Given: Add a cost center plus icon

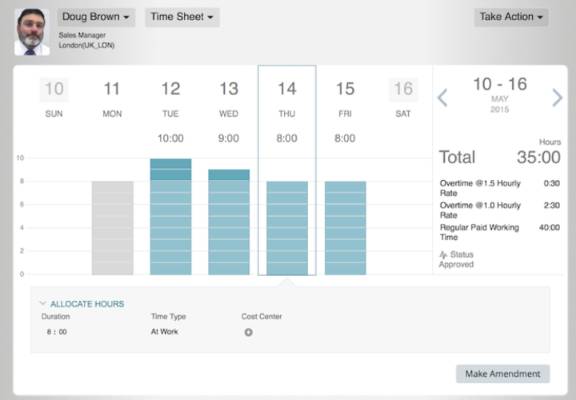Looking at the screenshot, I should tap(248, 332).
